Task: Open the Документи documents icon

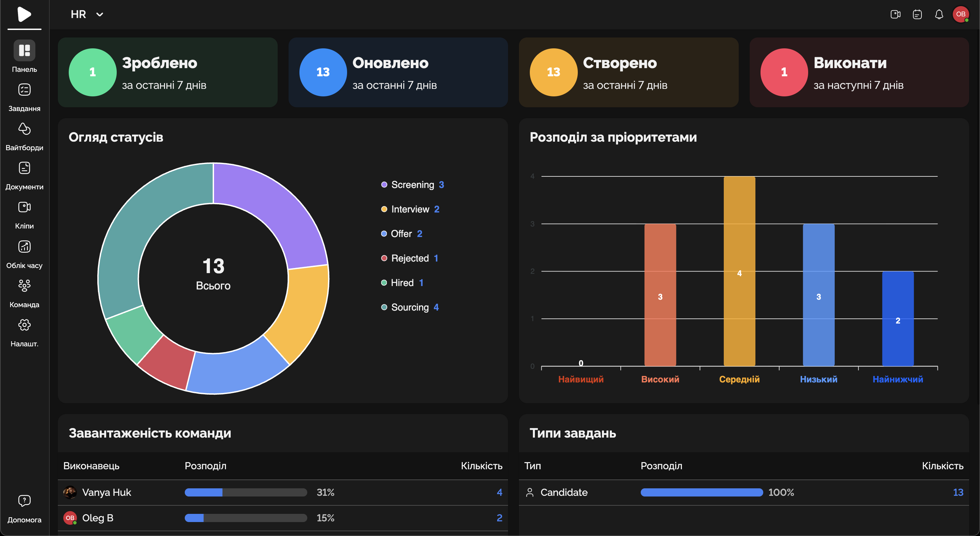Action: point(24,168)
